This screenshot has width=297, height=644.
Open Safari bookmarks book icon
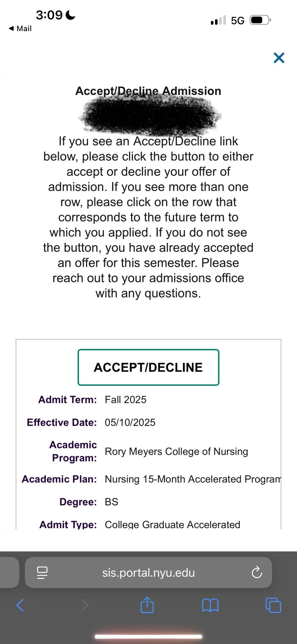click(x=210, y=605)
